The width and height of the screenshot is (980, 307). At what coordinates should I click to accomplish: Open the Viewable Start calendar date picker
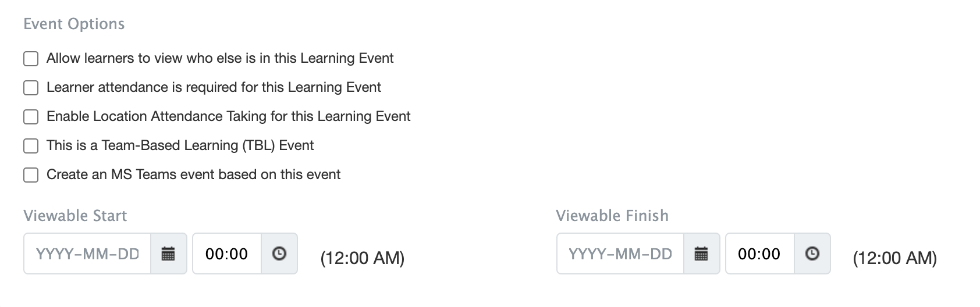coord(168,254)
